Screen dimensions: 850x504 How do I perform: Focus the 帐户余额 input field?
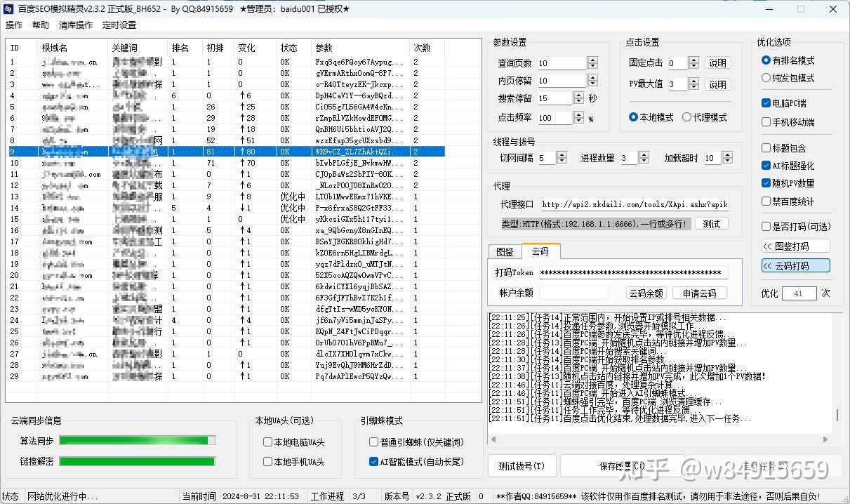click(x=573, y=293)
